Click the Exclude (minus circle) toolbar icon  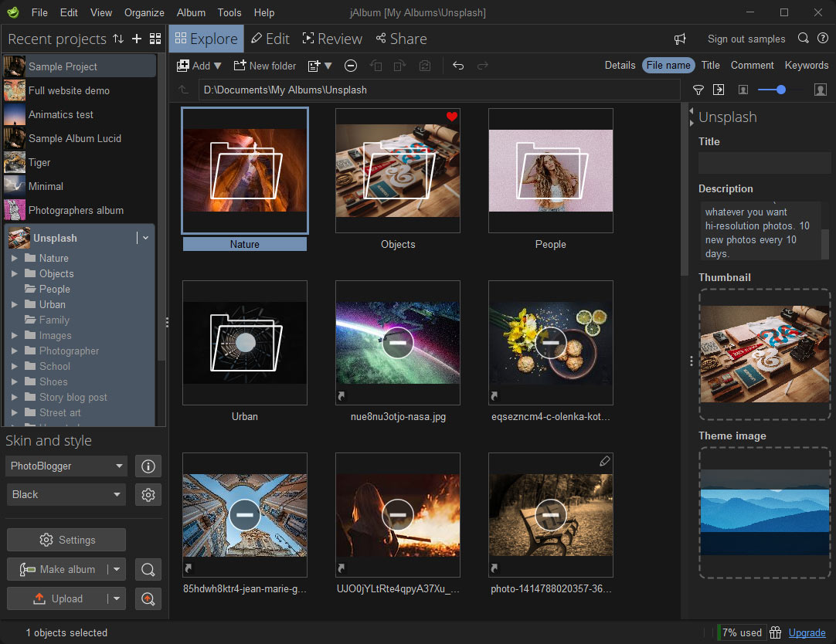351,66
